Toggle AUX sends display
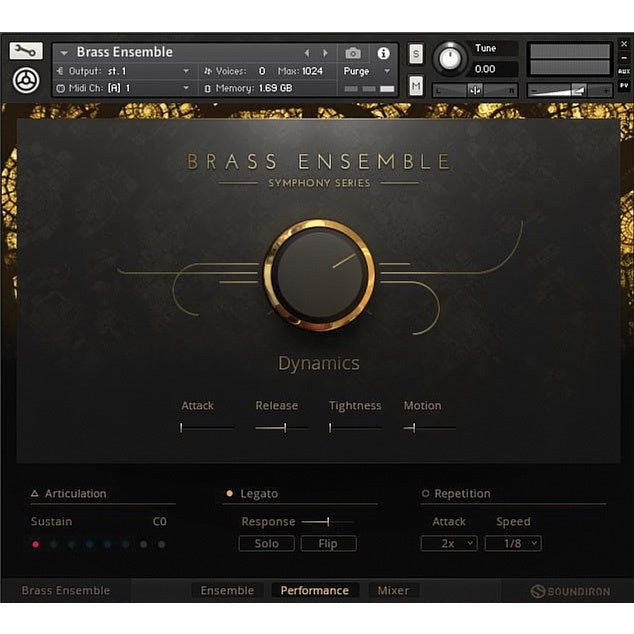 (624, 71)
